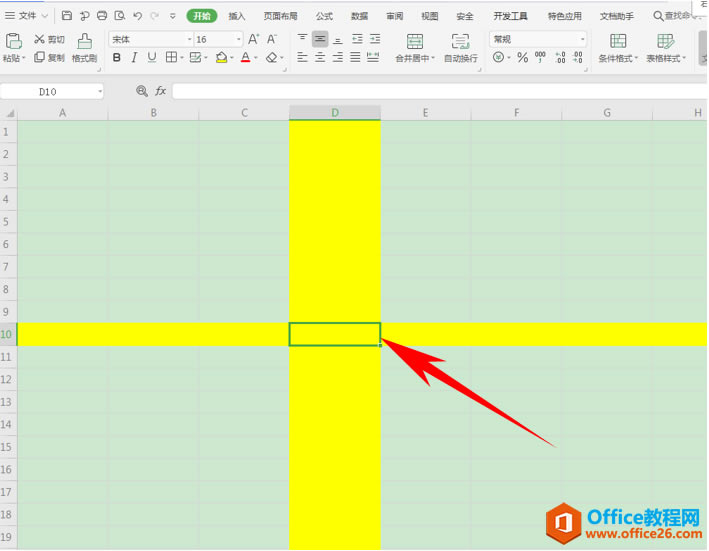Image resolution: width=709 pixels, height=551 pixels.
Task: Open the font name dropdown (宋体)
Action: click(x=189, y=40)
